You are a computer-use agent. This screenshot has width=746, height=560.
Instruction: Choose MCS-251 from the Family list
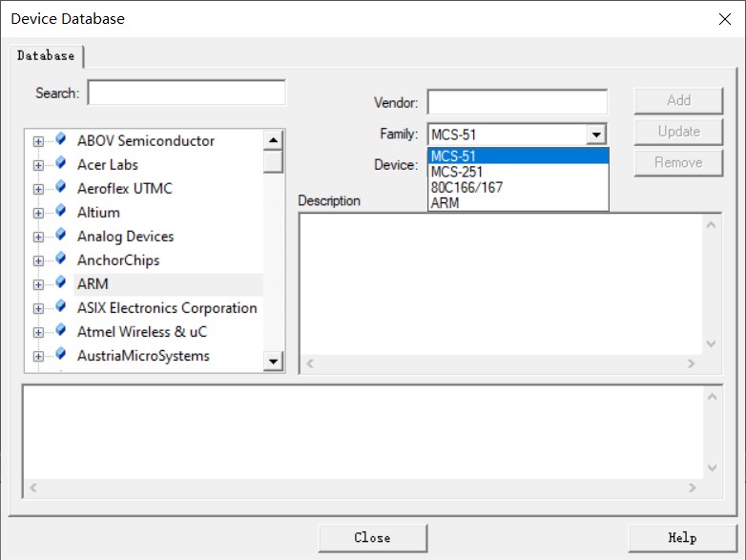coord(518,172)
